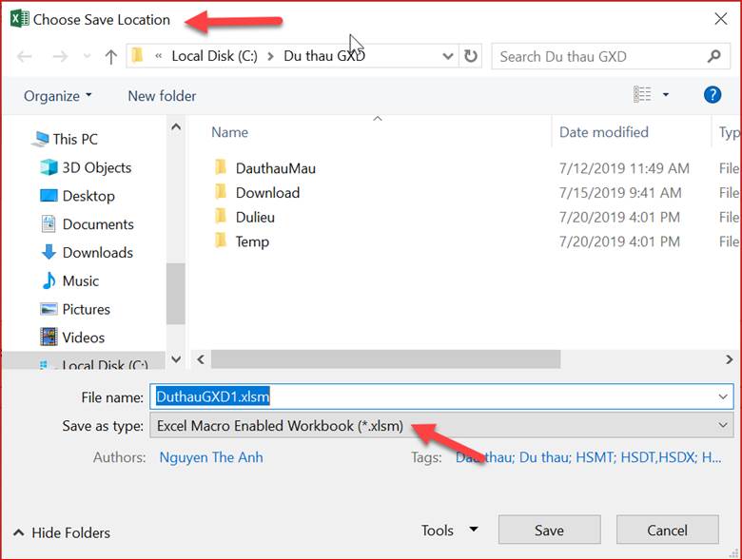Open the Music folder in sidebar
The height and width of the screenshot is (560, 742).
pyautogui.click(x=80, y=280)
